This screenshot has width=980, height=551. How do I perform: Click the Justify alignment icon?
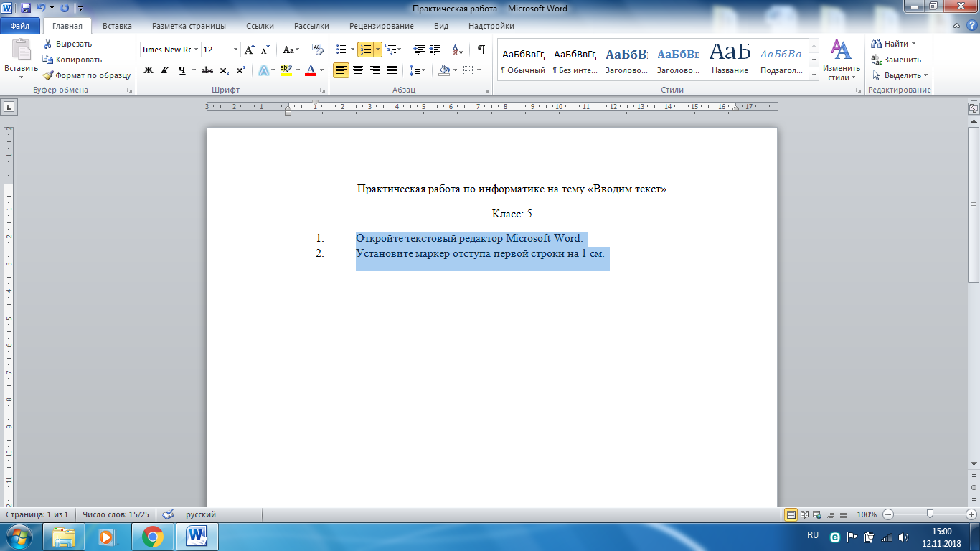392,70
